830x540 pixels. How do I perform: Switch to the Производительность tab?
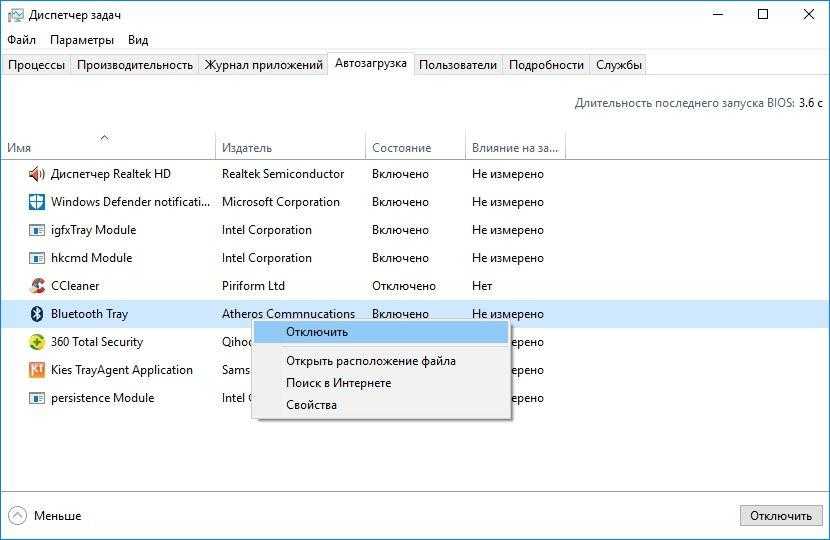(x=135, y=65)
